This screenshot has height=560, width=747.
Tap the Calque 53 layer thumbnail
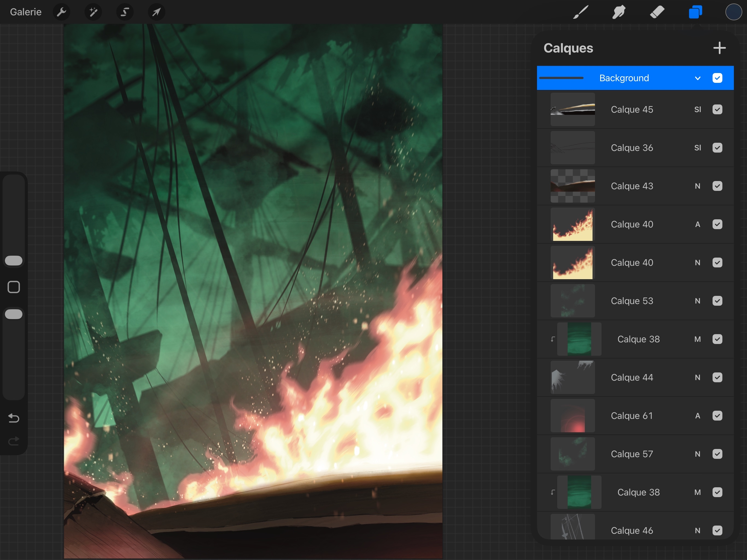(x=572, y=301)
